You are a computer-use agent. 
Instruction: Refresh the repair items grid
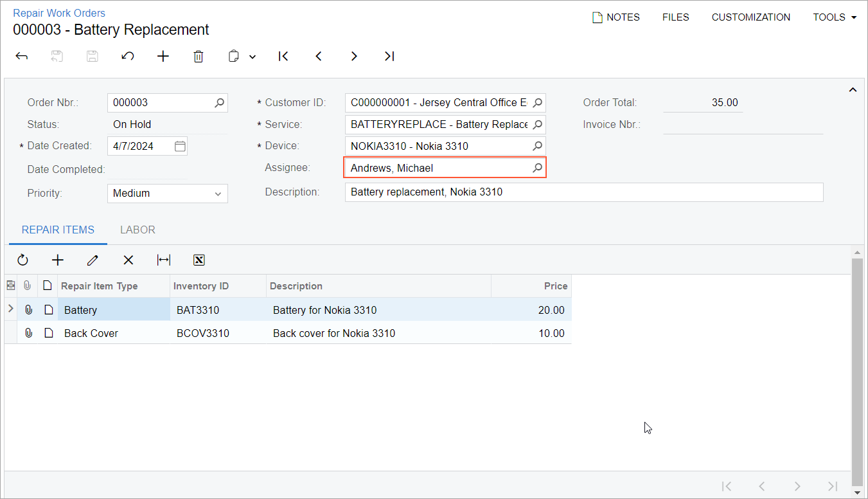tap(23, 260)
